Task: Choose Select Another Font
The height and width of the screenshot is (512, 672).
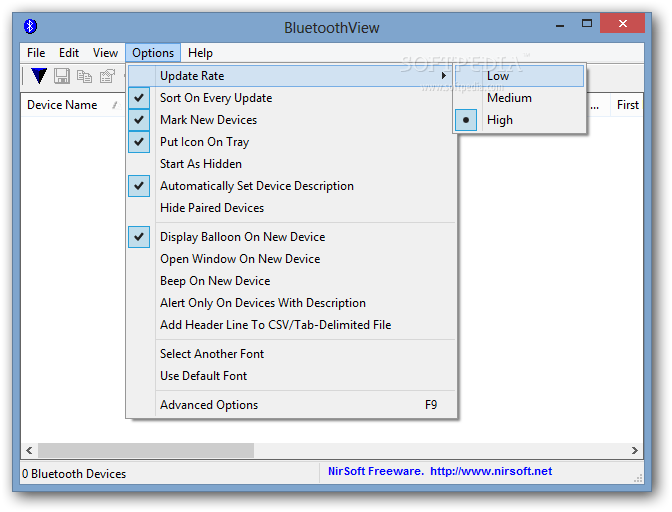Action: [x=291, y=354]
